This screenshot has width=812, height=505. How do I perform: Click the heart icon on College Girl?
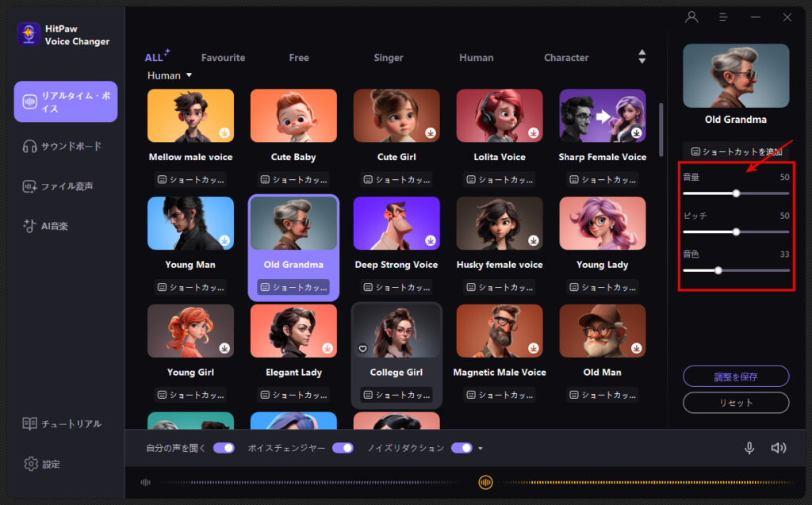(362, 348)
